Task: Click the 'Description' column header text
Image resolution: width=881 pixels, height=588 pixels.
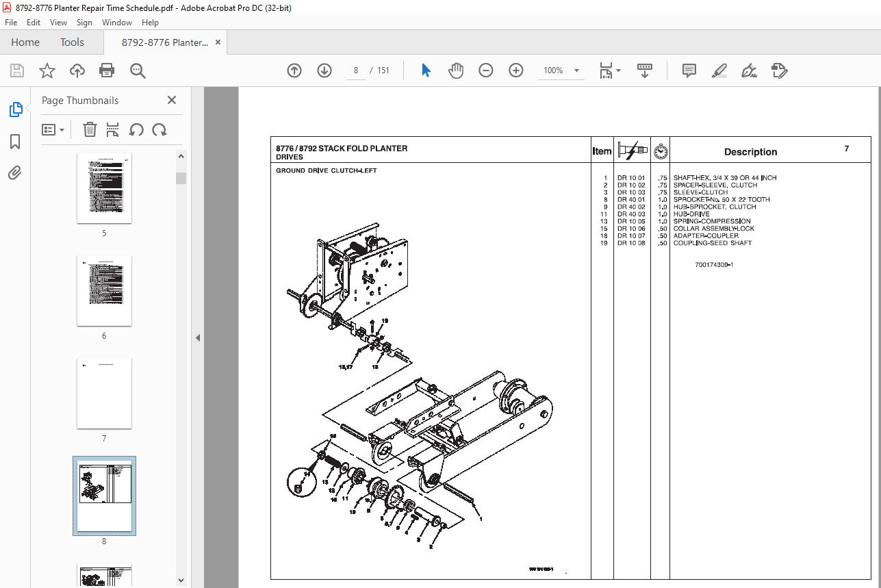Action: click(x=750, y=152)
